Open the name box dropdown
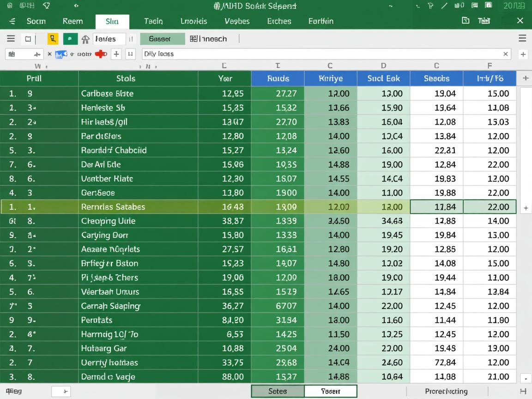Viewport: 532px width, 399px height. coord(37,54)
